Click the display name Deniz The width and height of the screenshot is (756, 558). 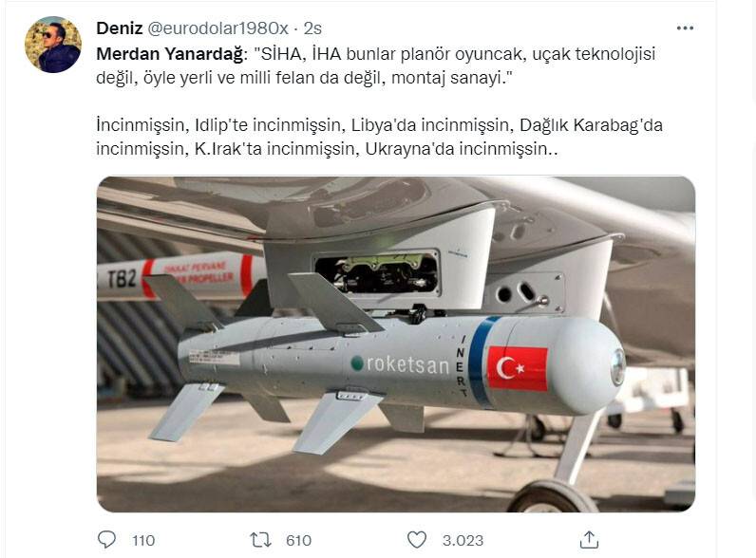119,28
